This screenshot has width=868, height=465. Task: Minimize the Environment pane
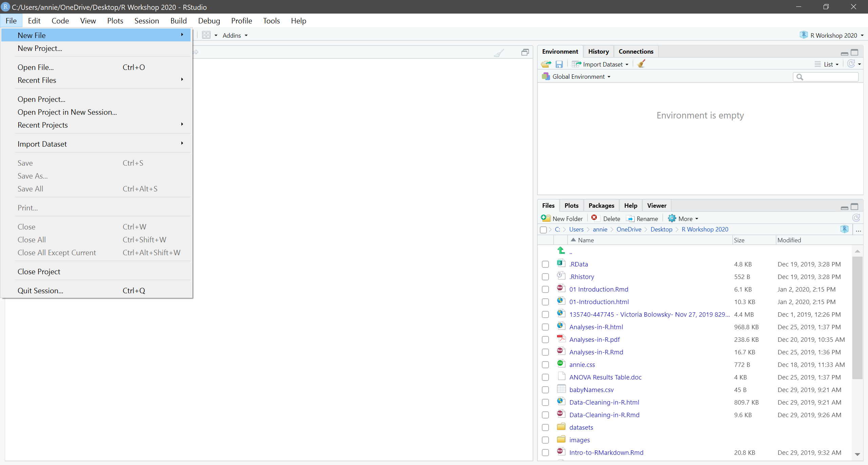pyautogui.click(x=845, y=53)
